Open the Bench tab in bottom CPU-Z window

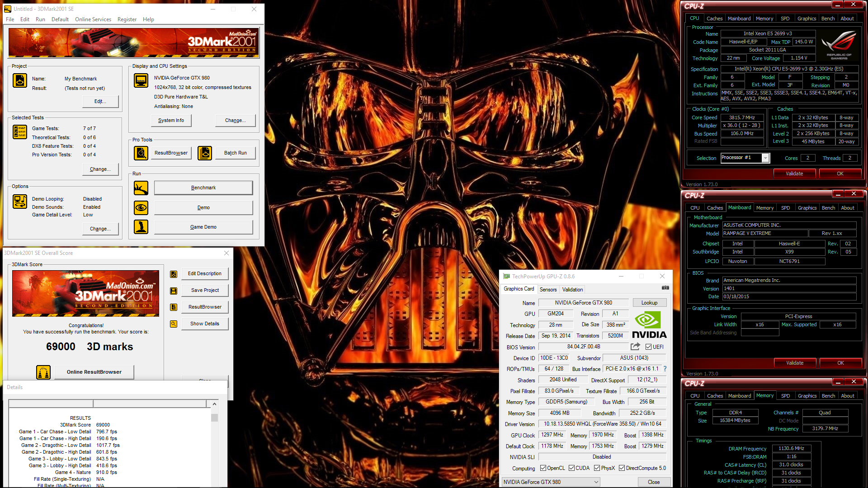pyautogui.click(x=828, y=396)
